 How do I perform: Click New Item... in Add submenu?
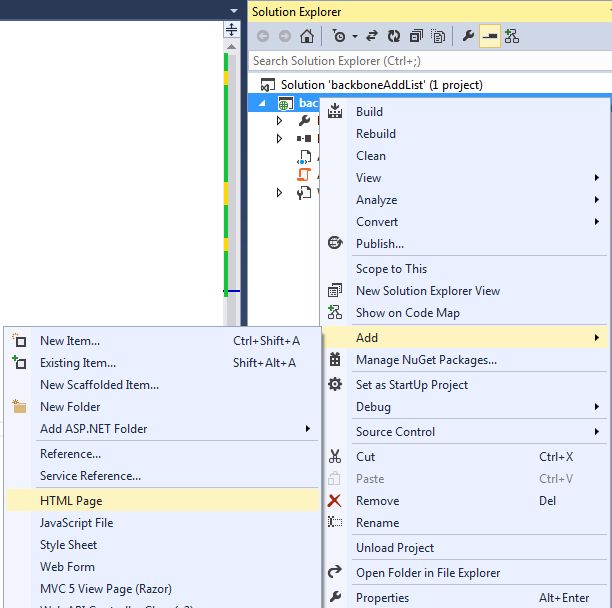pyautogui.click(x=163, y=341)
